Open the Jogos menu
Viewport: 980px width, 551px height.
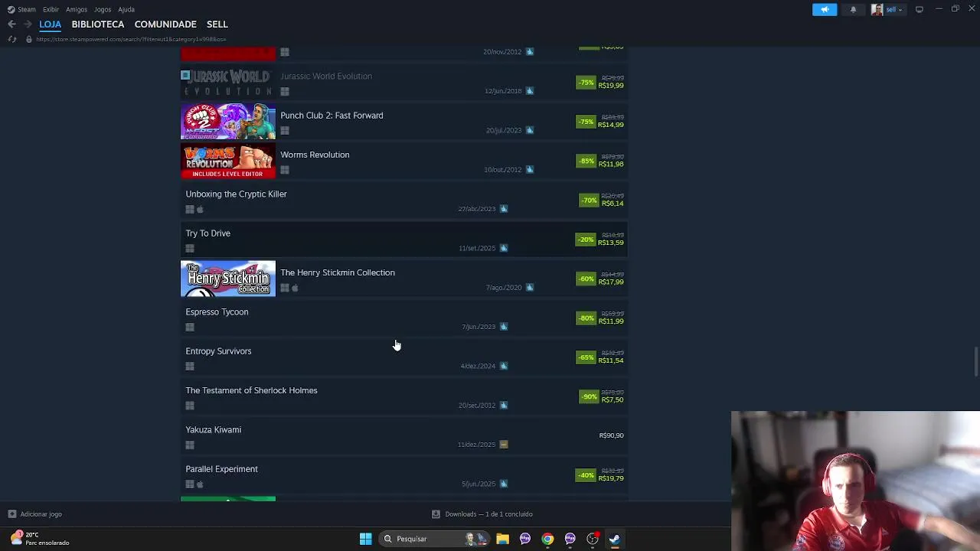point(103,9)
